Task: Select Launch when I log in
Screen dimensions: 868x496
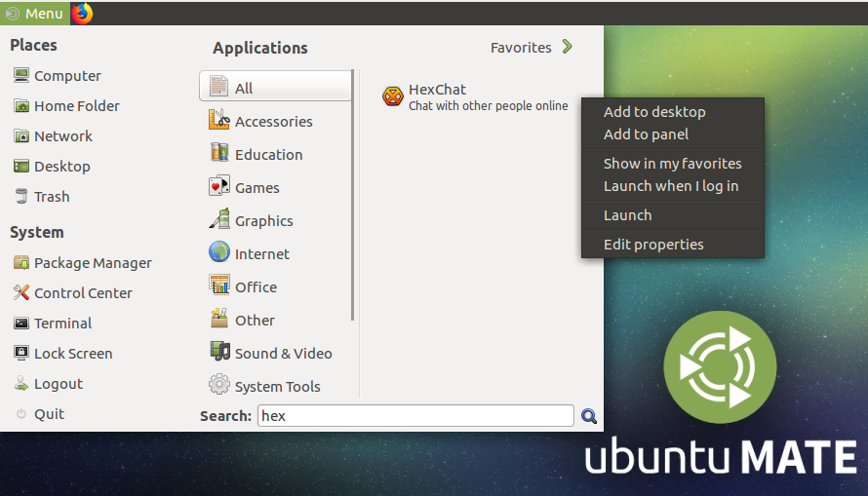Action: click(x=671, y=186)
